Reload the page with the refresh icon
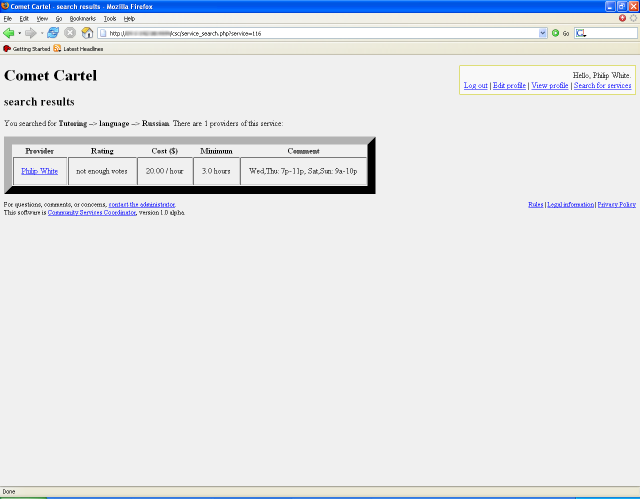 pyautogui.click(x=53, y=33)
